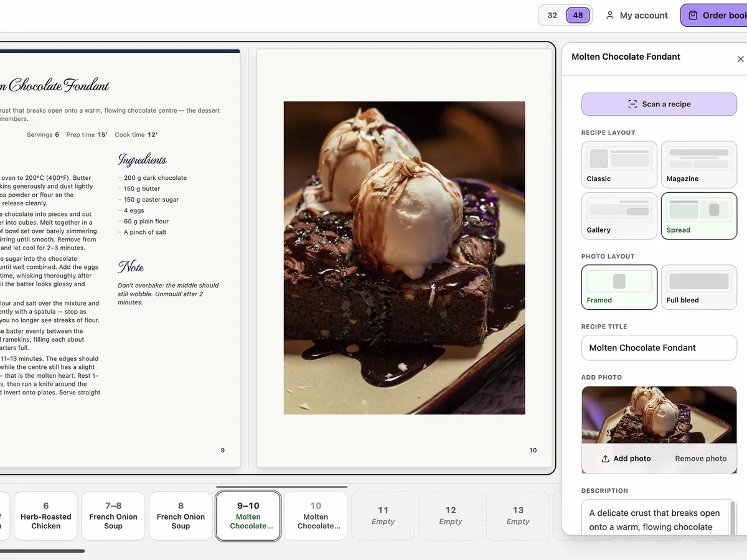Viewport: 747px width, 560px height.
Task: Click the Chocolate Fondant script title on page
Action: tap(55, 86)
